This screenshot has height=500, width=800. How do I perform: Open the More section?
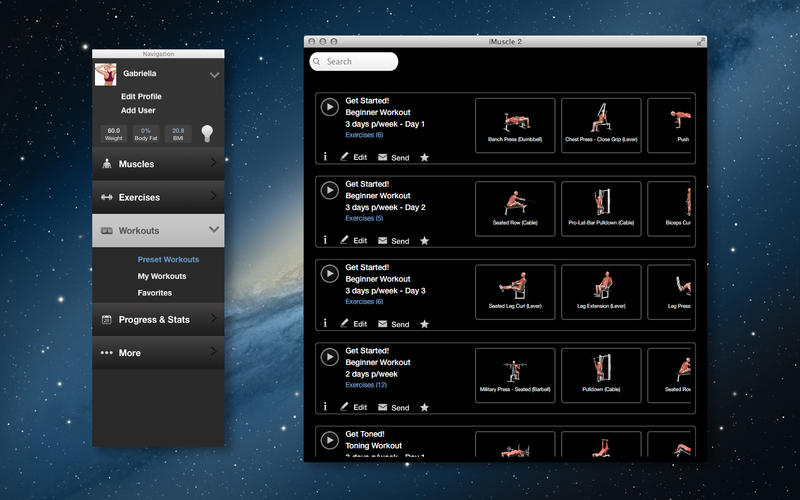click(x=158, y=353)
